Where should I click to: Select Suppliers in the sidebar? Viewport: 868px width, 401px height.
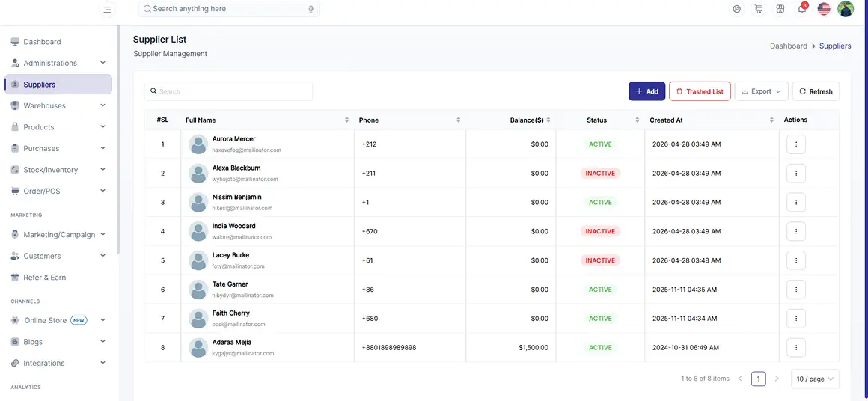click(58, 85)
